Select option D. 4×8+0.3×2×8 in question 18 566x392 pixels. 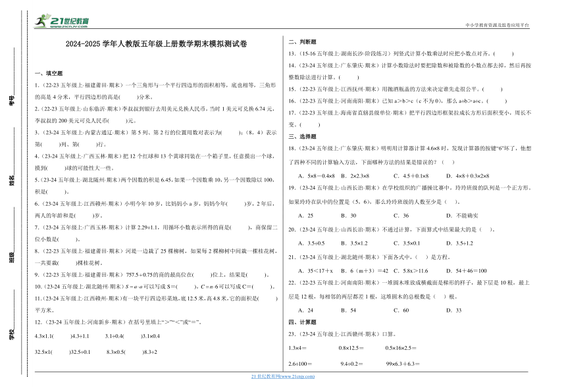pos(468,176)
